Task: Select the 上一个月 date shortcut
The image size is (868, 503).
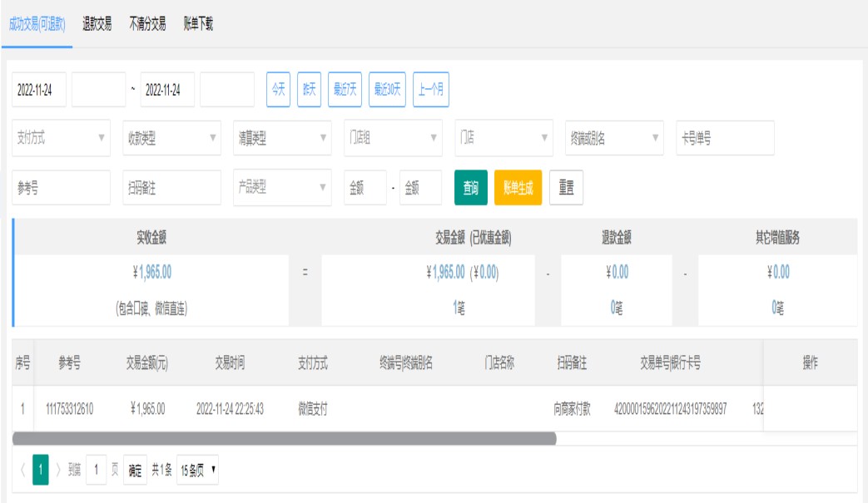Action: (x=430, y=90)
